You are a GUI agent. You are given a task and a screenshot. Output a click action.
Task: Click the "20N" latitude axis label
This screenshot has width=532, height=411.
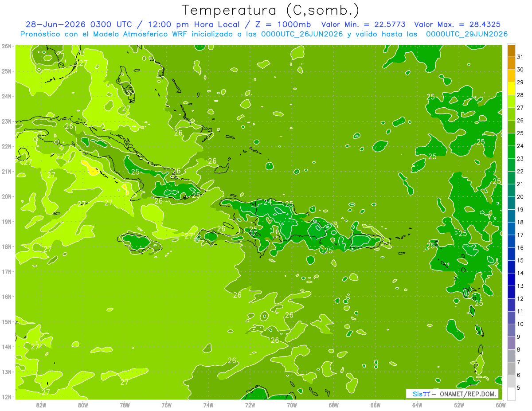pyautogui.click(x=7, y=196)
